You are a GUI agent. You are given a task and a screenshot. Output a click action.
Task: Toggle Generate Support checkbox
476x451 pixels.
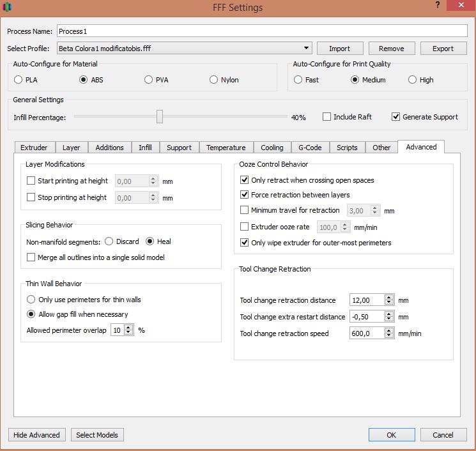(396, 117)
